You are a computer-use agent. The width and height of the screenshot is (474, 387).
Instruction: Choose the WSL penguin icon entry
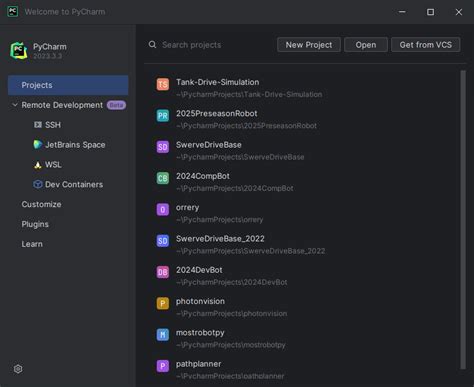click(38, 165)
